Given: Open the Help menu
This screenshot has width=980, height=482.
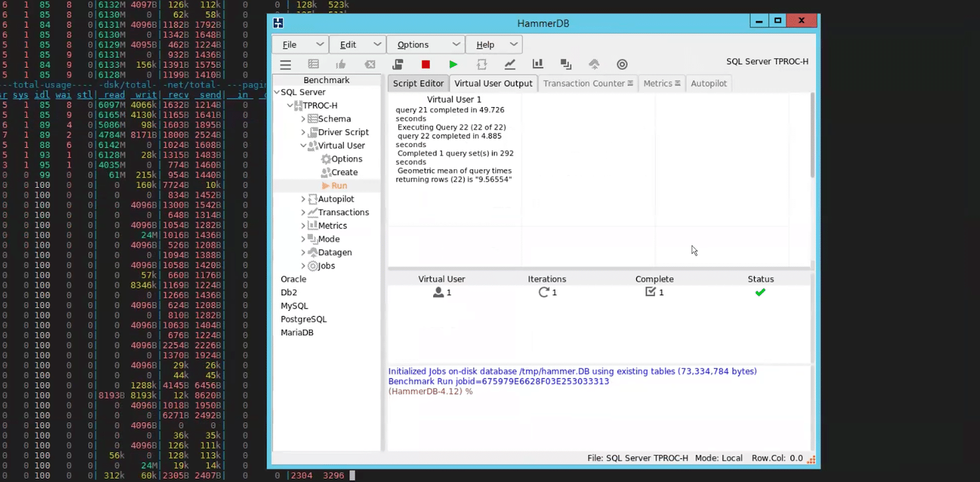Looking at the screenshot, I should coord(494,44).
